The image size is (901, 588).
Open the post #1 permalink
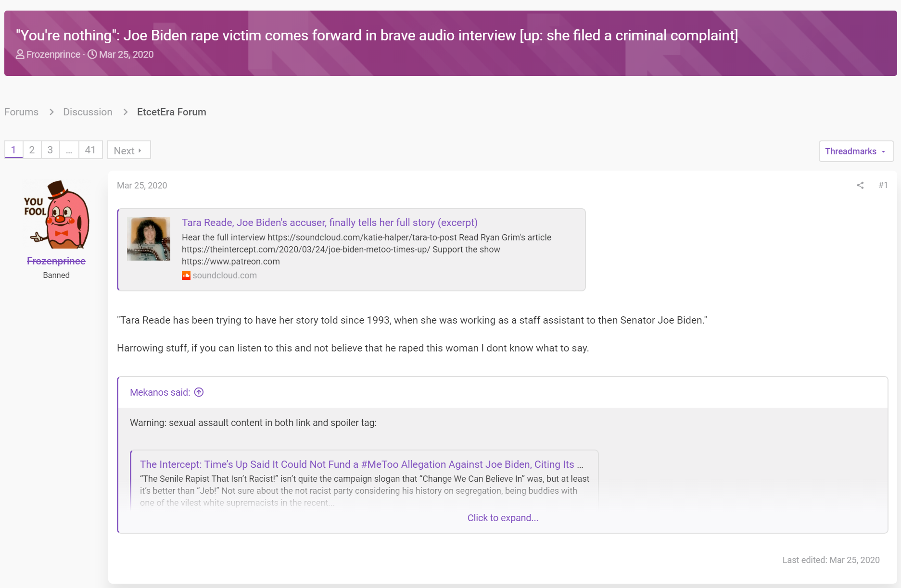(883, 185)
